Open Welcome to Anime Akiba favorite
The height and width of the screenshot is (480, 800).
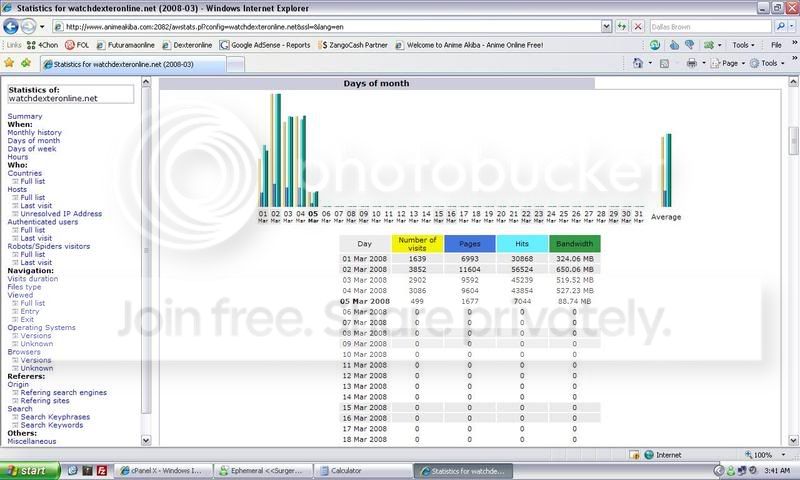[469, 45]
